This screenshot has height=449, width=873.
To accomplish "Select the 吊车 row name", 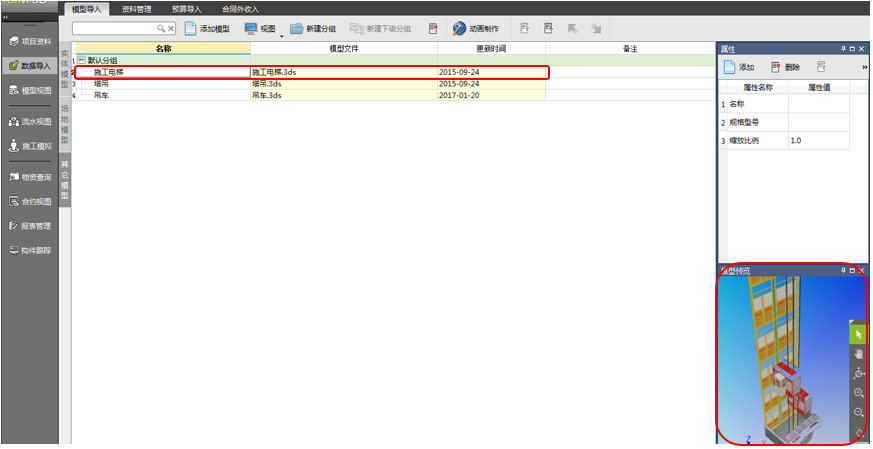I will pos(101,95).
